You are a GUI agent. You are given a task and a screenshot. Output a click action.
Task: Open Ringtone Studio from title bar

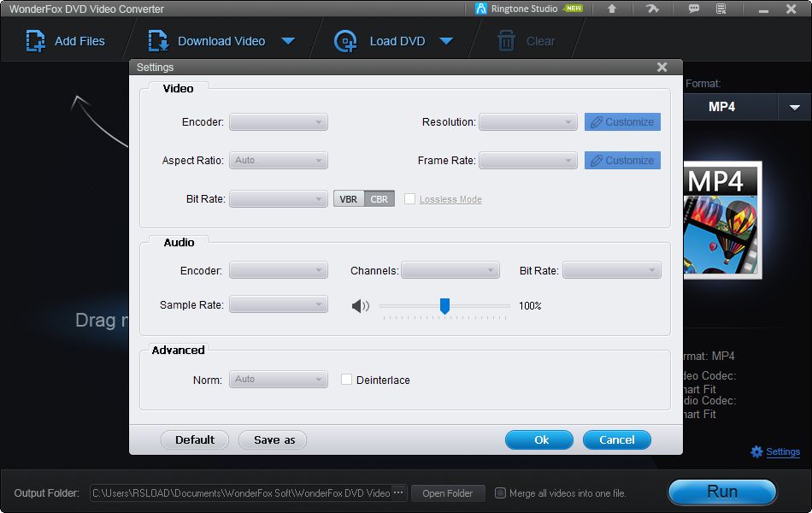click(x=529, y=9)
